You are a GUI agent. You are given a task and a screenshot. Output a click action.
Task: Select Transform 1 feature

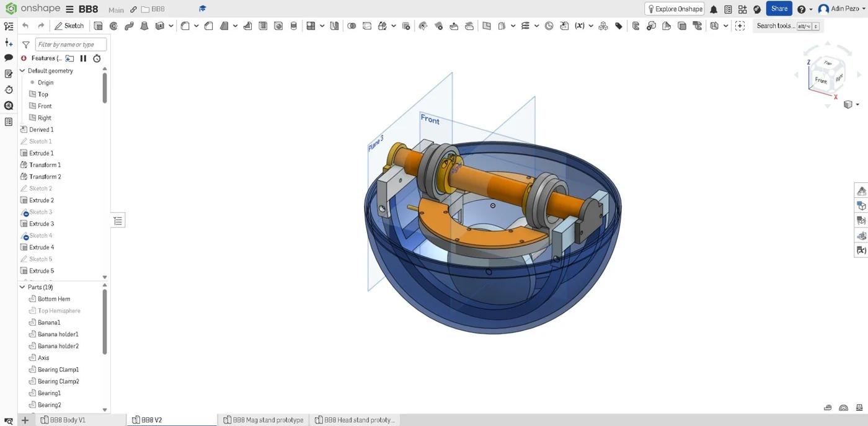[x=45, y=165]
